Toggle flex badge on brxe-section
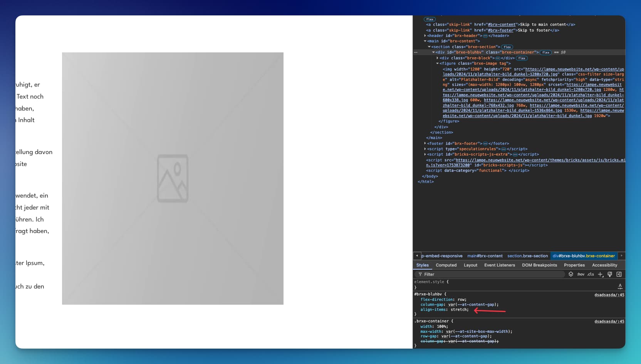Viewport: 641px width, 364px height. tap(507, 47)
